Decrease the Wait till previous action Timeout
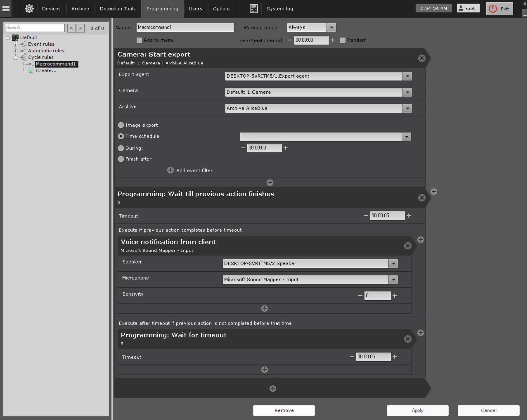 click(366, 216)
